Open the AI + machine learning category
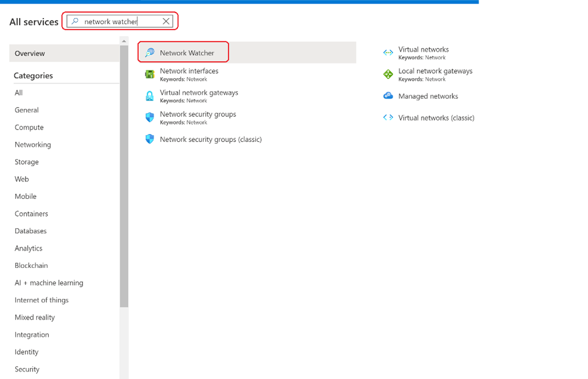This screenshot has height=379, width=588. (x=48, y=283)
